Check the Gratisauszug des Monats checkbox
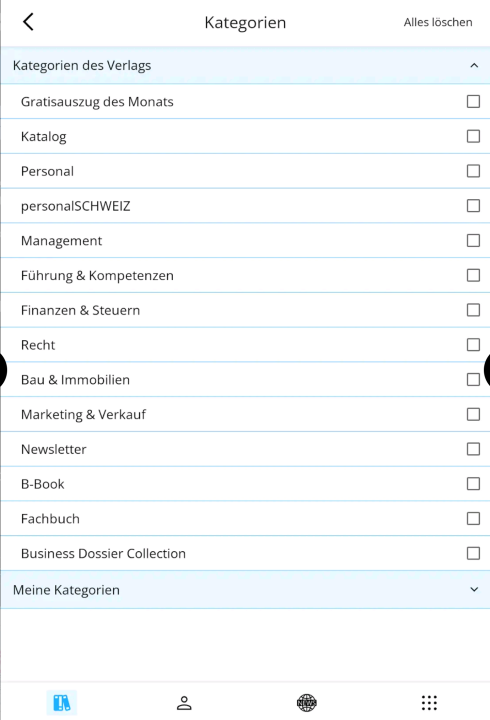 pos(473,101)
